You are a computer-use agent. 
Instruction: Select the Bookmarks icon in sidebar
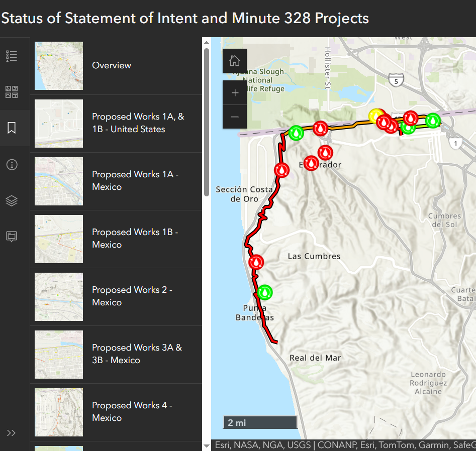pos(12,128)
